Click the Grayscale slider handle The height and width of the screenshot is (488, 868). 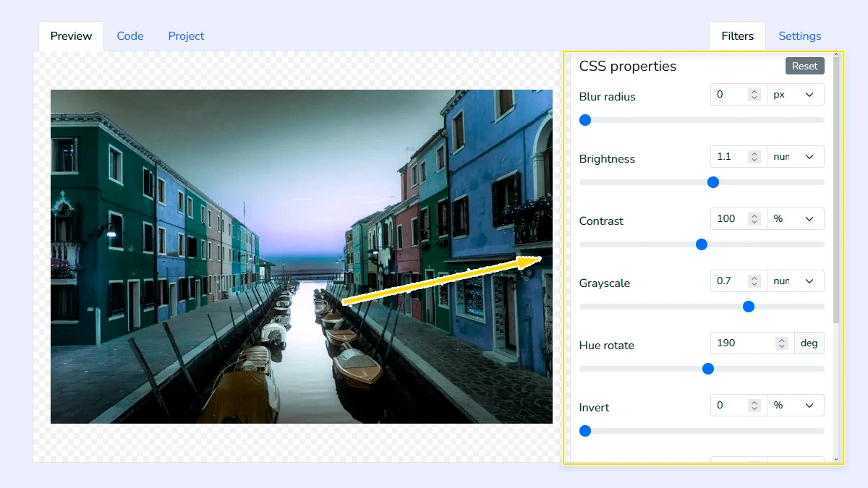[749, 307]
